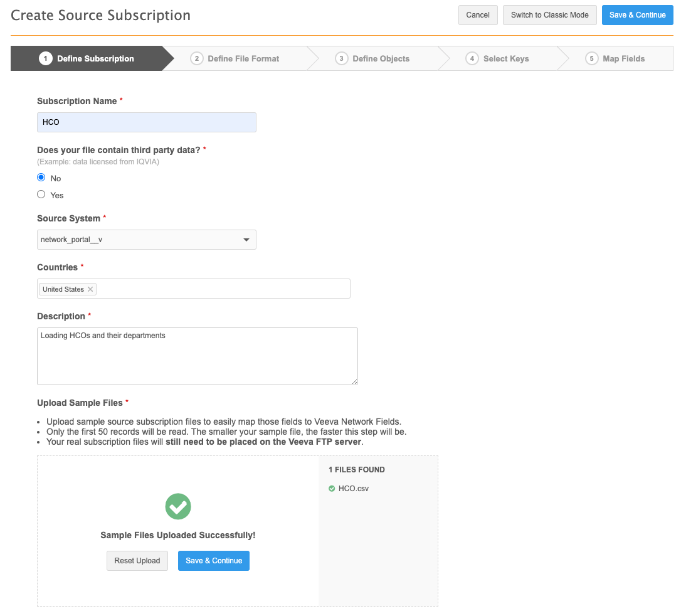Image resolution: width=681 pixels, height=616 pixels.
Task: Click the green check icon beside HCO.csv
Action: [332, 489]
